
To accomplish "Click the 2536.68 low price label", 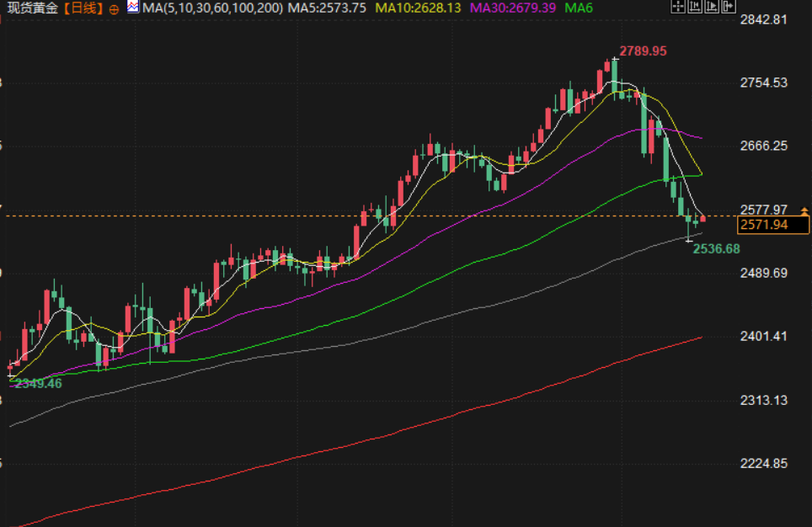I will coord(717,249).
